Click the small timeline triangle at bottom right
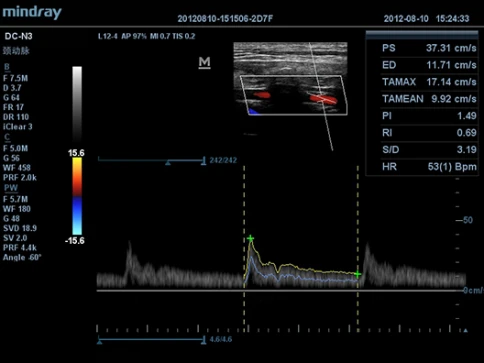 [465, 331]
